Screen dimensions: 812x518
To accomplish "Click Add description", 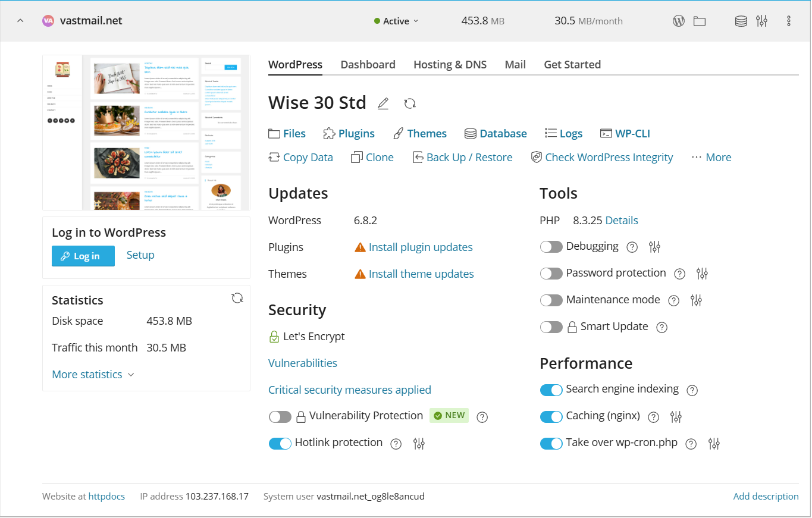I will (x=766, y=497).
